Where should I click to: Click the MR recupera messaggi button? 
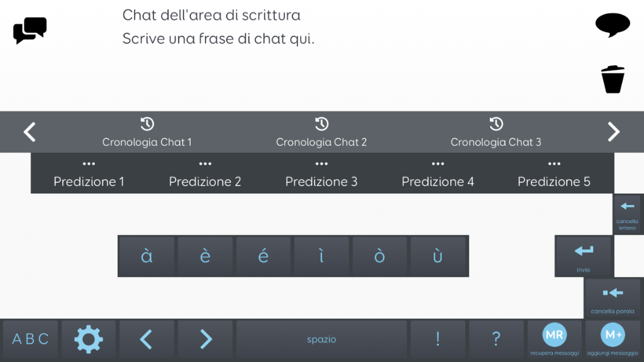[554, 339]
